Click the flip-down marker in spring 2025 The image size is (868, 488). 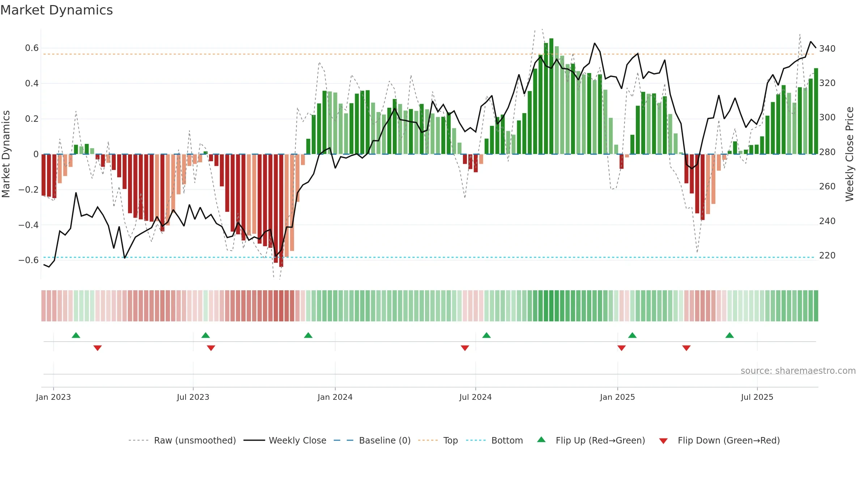click(686, 348)
